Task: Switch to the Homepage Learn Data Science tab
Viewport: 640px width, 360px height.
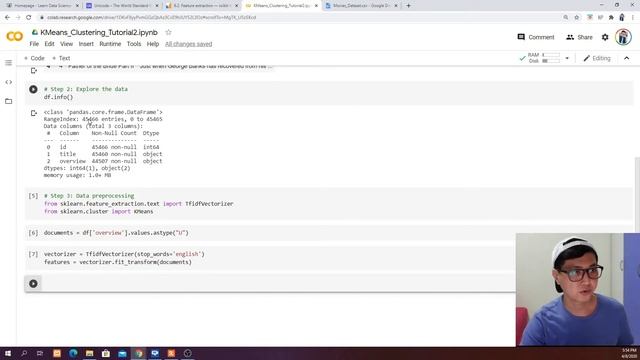Action: pyautogui.click(x=42, y=6)
